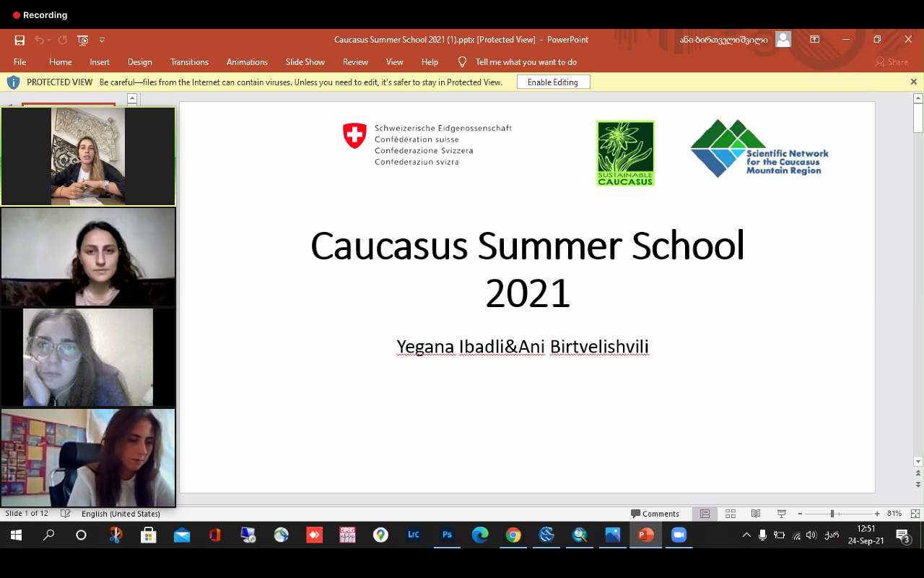
Task: Expand the slide thumbnail pane scroll-up arrow
Action: pyautogui.click(x=132, y=98)
